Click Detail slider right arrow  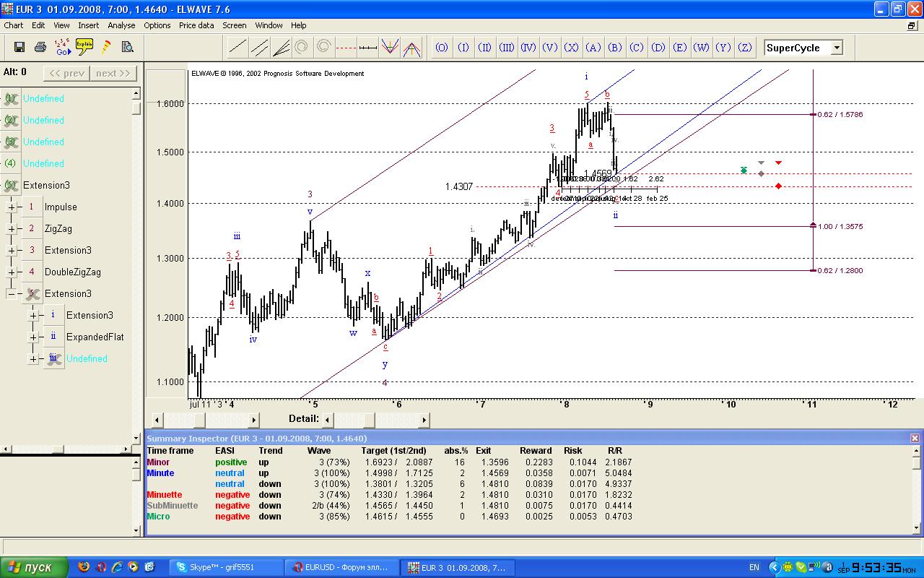(x=424, y=420)
